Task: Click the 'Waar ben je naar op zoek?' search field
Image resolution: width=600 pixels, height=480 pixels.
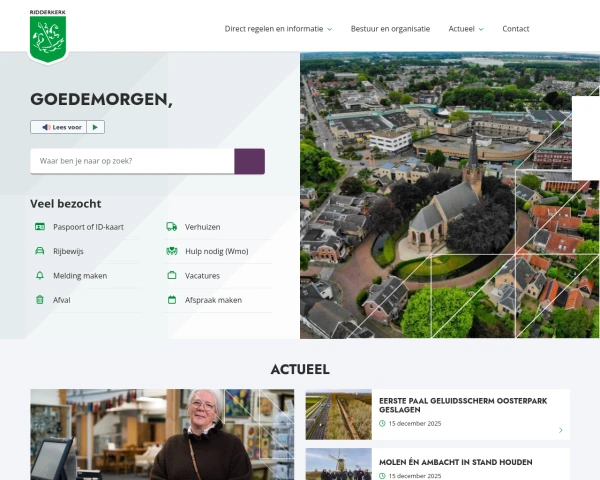Action: (132, 161)
